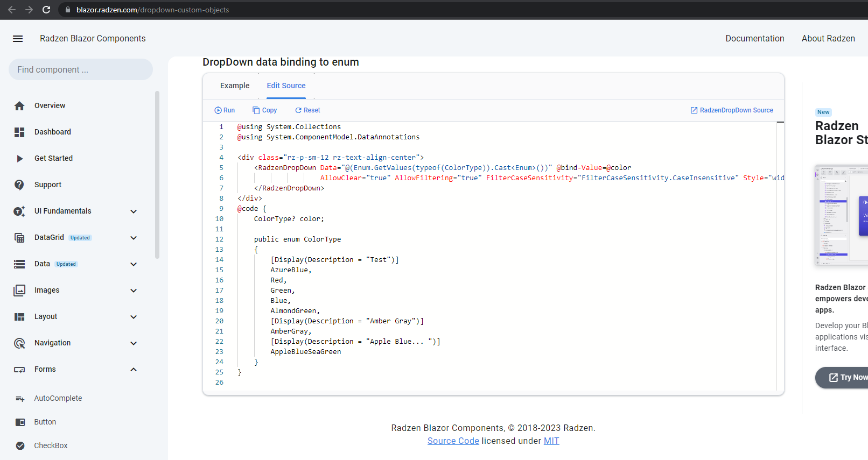This screenshot has height=460, width=868.
Task: Click the Dashboard grid icon
Action: coord(19,132)
